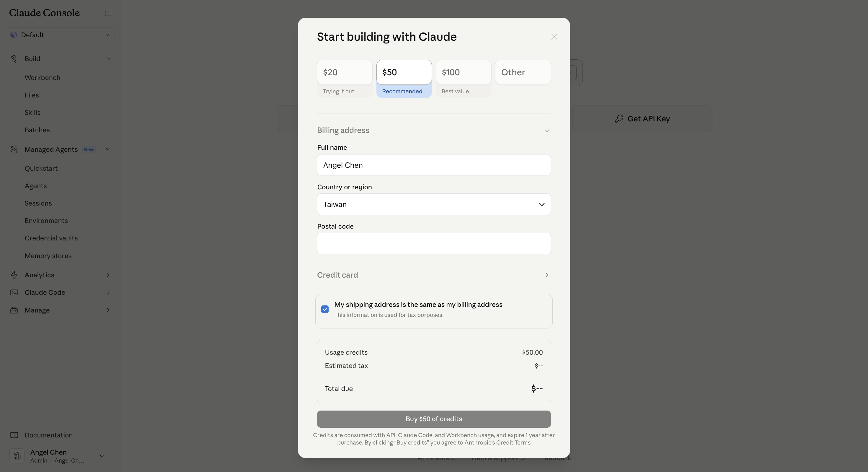Select the $20 Trying it out amount
The width and height of the screenshot is (868, 472).
344,72
